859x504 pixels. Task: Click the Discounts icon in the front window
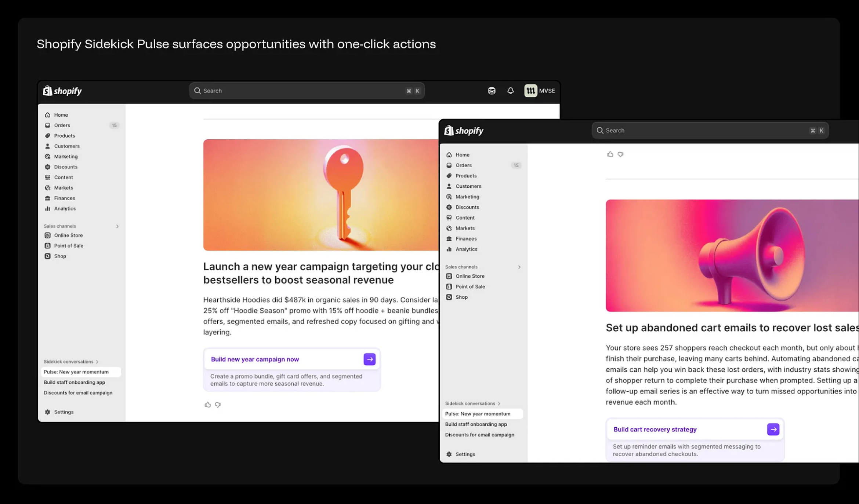click(449, 207)
